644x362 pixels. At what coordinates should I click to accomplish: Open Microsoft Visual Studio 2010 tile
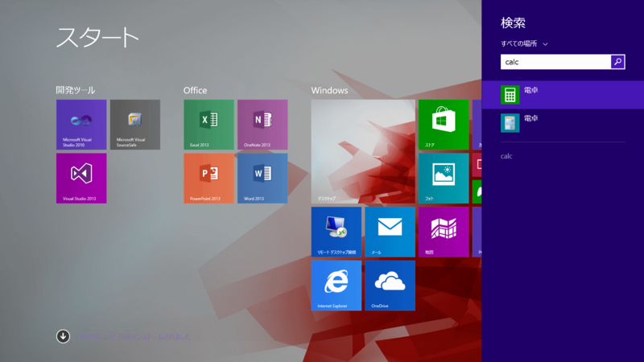[x=81, y=125]
